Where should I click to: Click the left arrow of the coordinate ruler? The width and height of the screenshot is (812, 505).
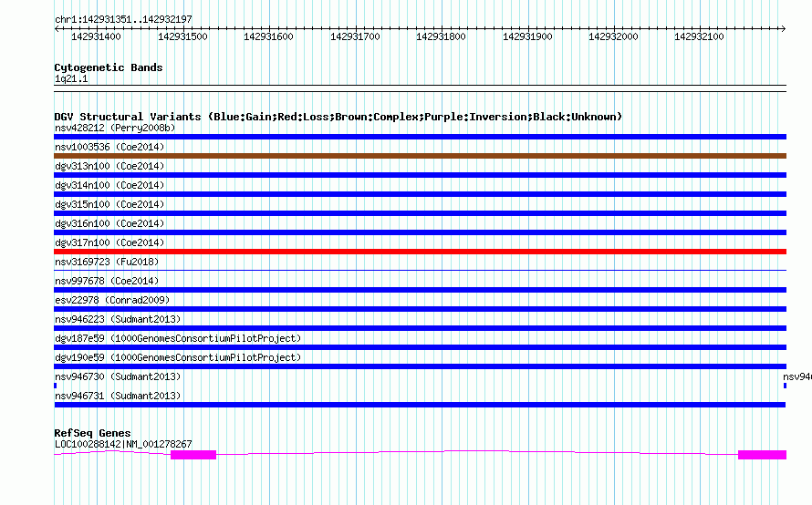tap(57, 29)
